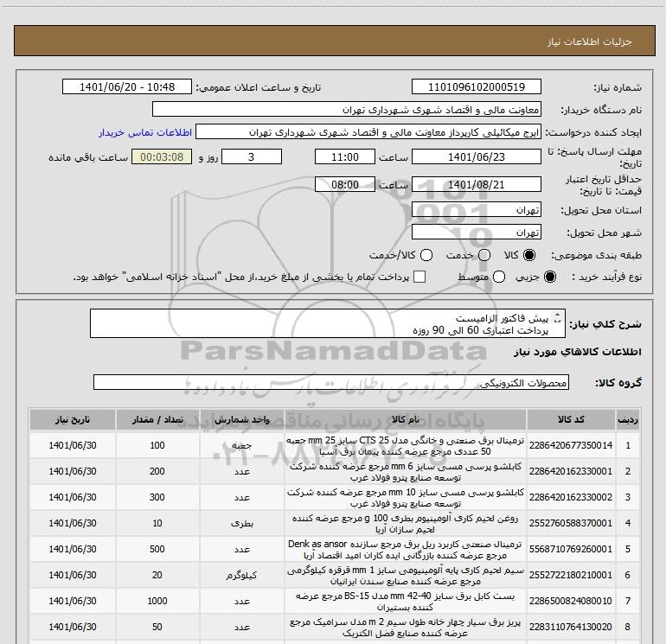This screenshot has width=666, height=644.
Task: Click the تاریخ نیاز column header
Action: [x=73, y=420]
